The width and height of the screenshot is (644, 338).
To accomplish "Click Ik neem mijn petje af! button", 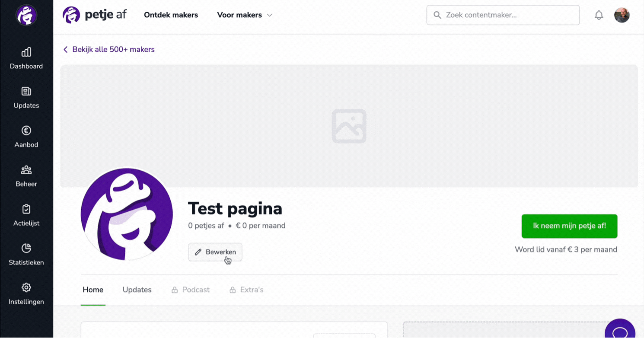I will pos(569,226).
